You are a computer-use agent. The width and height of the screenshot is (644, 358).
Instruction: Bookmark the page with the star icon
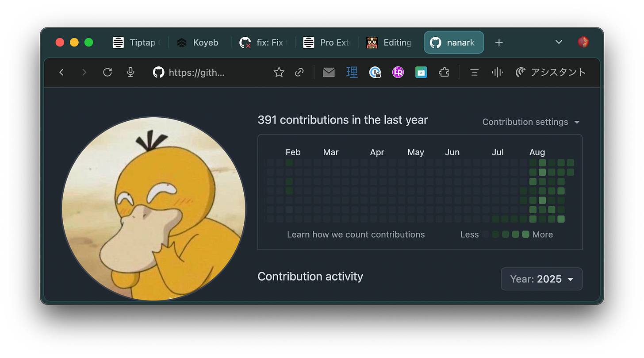coord(279,72)
